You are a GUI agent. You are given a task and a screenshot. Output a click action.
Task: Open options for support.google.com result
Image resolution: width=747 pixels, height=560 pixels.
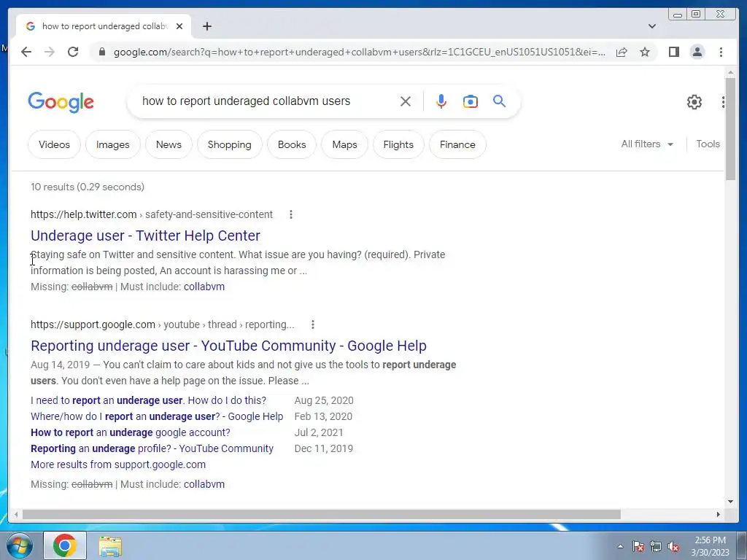coord(312,324)
